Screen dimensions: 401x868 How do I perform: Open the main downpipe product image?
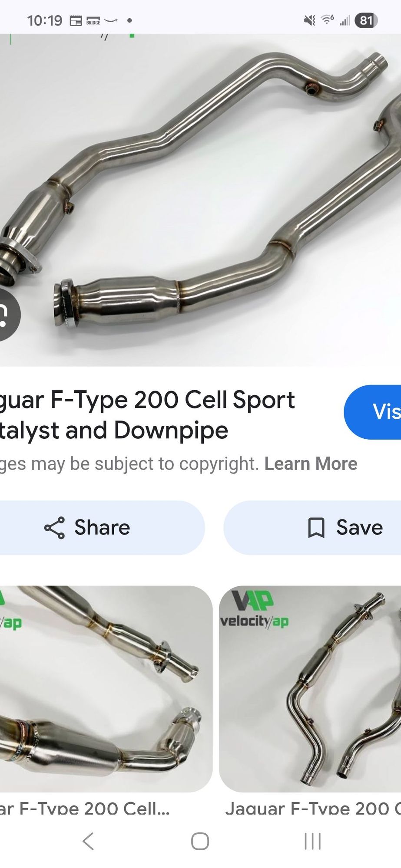pyautogui.click(x=200, y=200)
